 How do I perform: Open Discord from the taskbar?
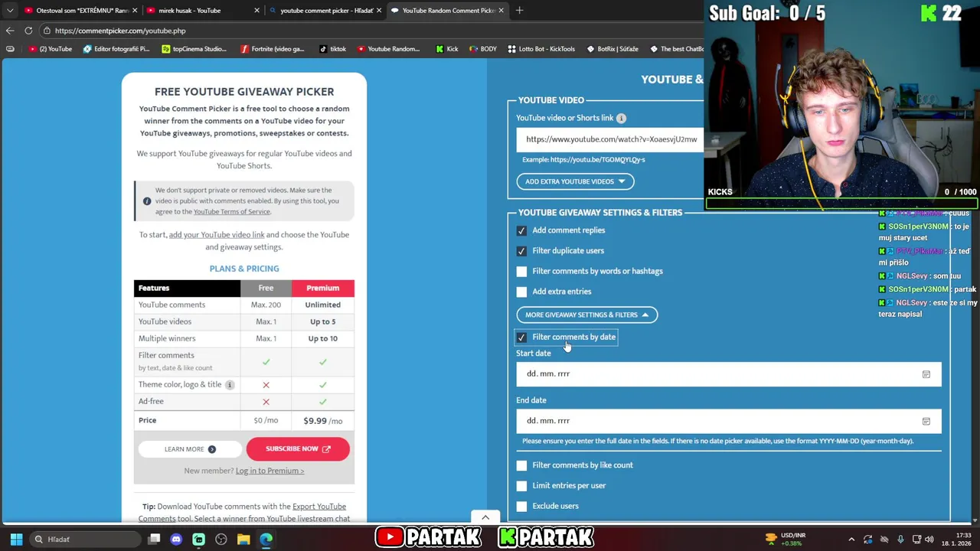tap(176, 540)
